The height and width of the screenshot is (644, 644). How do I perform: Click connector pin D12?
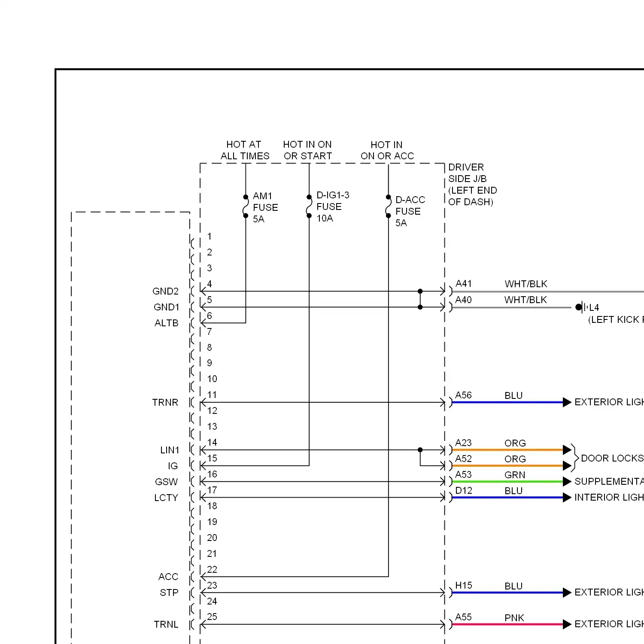(x=463, y=490)
